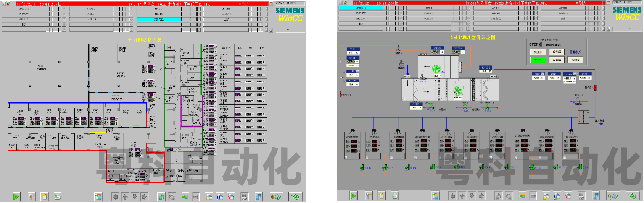
Task: Select the cyan highlighted tab in left header
Action: click(x=159, y=19)
